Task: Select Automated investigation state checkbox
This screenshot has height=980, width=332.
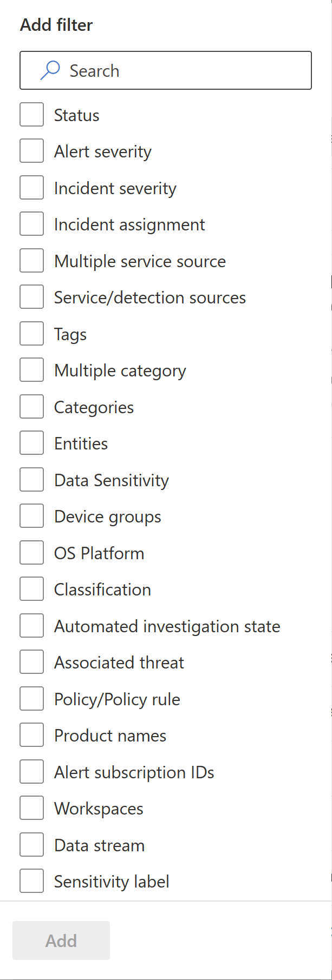Action: [x=32, y=626]
